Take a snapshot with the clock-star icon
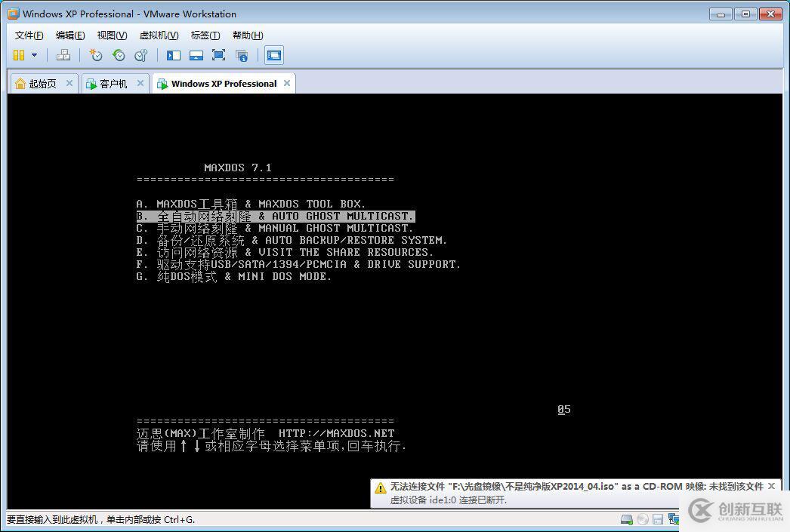 click(95, 55)
